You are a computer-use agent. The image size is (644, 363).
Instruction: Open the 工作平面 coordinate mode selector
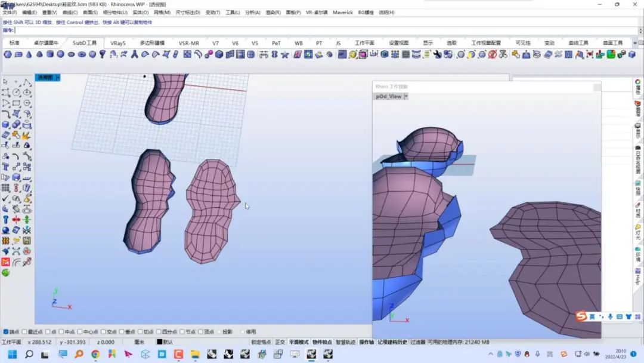[x=11, y=342]
